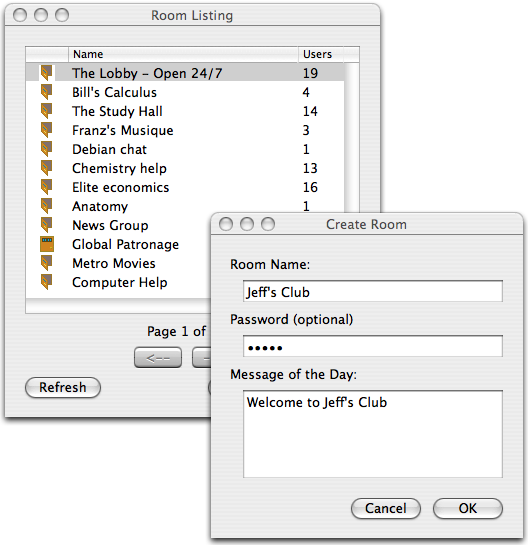The image size is (528, 545).
Task: Click the user count 13 for Chemistry help
Action: pyautogui.click(x=310, y=169)
